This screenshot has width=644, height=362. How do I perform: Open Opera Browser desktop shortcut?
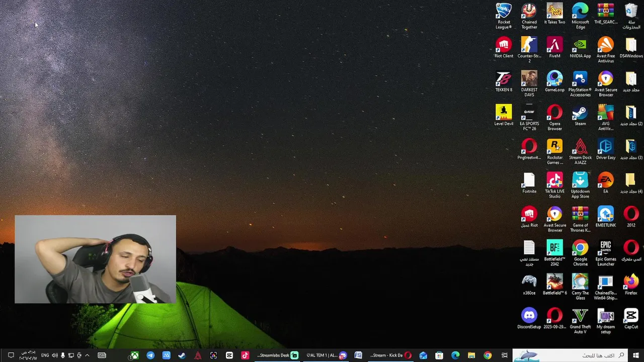tap(554, 118)
